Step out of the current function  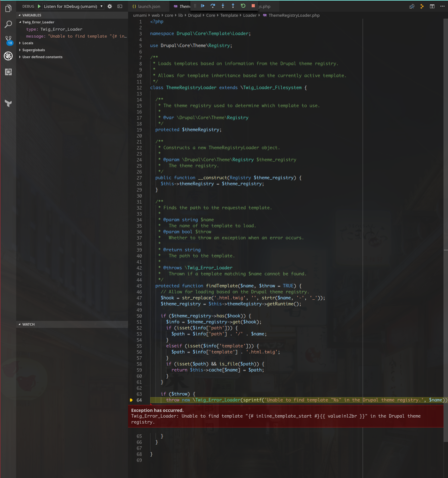click(x=233, y=6)
